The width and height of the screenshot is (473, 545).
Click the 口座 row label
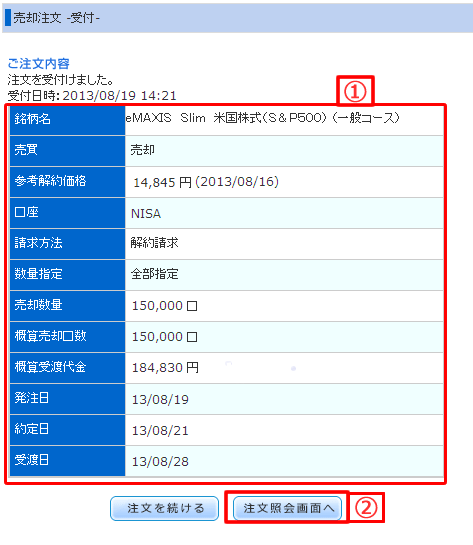(26, 212)
